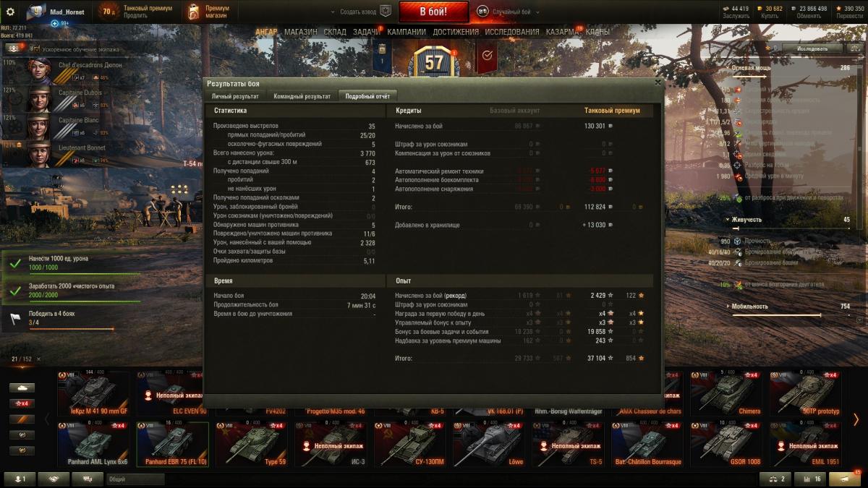Open the КЛАНЫ menu
The width and height of the screenshot is (868, 488).
point(597,32)
